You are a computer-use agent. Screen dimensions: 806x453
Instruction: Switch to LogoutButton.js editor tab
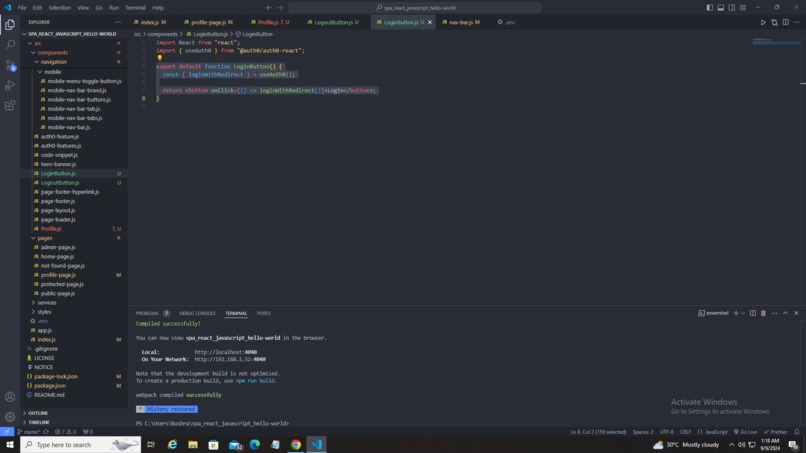click(x=333, y=22)
